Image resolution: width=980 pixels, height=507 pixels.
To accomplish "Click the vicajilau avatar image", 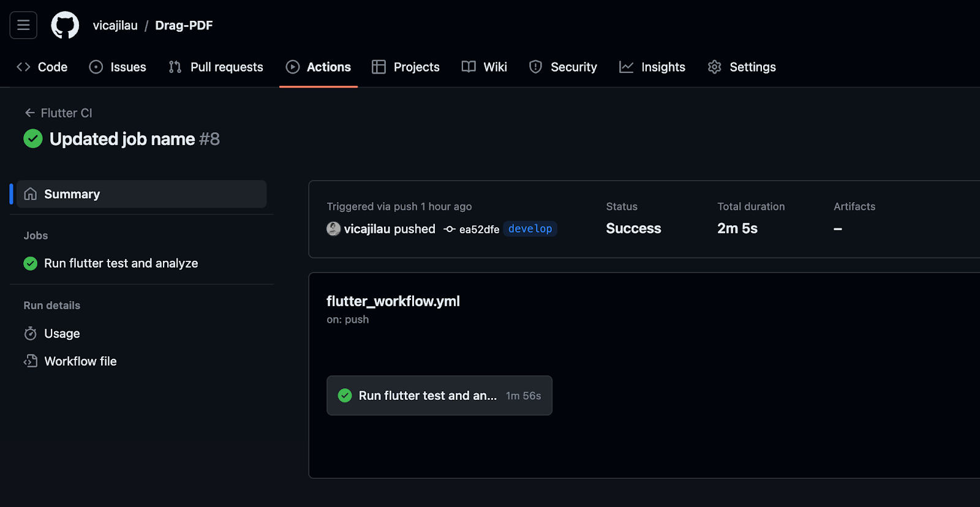I will (333, 229).
